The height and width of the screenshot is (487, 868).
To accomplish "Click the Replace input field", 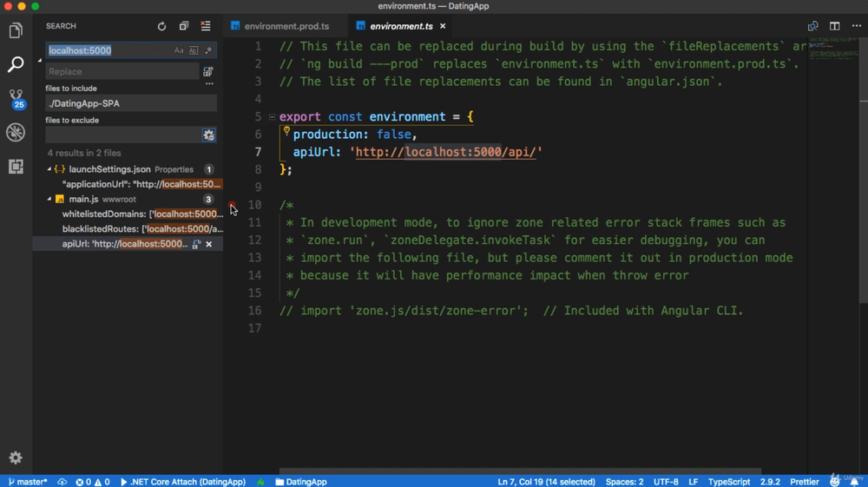I will [122, 71].
